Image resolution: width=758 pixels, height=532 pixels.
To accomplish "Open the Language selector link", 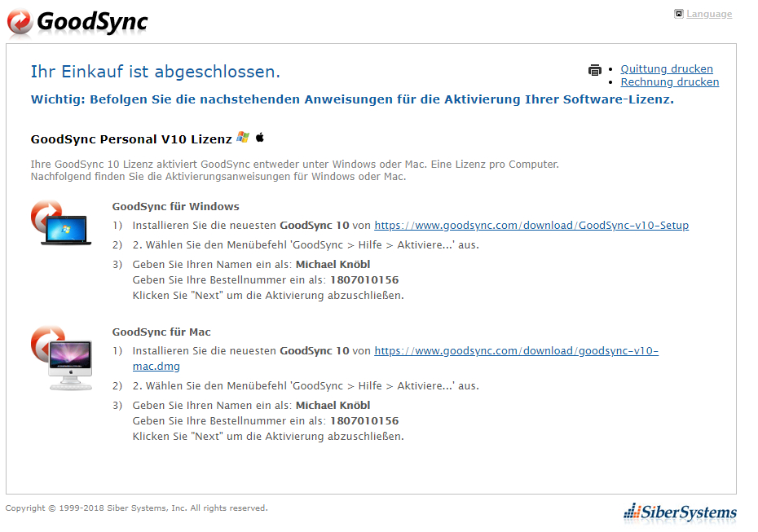I will click(x=709, y=14).
